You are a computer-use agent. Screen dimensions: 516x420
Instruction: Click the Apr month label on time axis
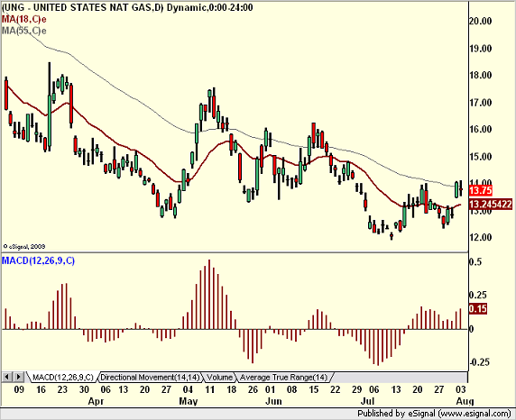pyautogui.click(x=97, y=402)
